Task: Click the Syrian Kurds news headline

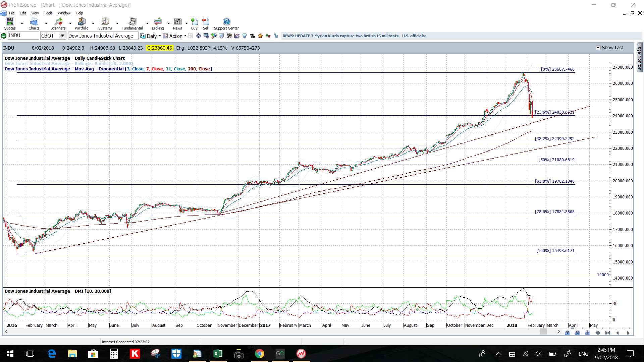Action: (354, 36)
